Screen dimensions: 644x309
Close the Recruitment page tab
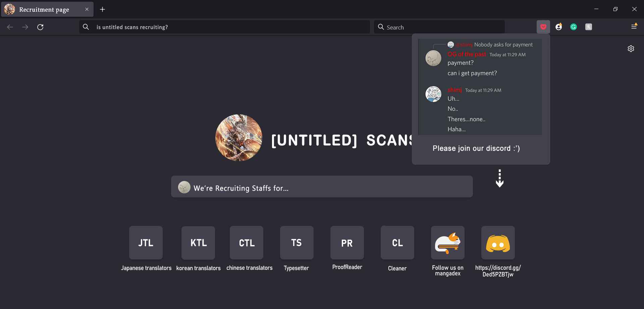(87, 9)
